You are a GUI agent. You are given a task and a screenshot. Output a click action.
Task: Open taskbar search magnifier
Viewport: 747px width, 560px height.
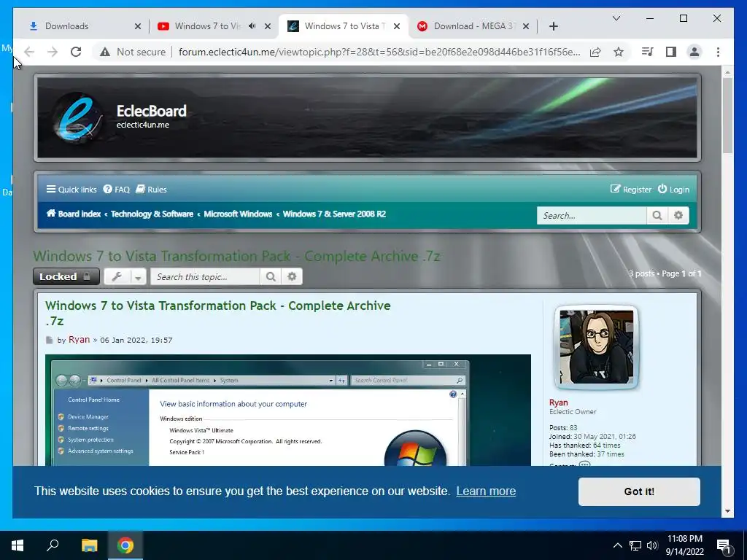(x=53, y=545)
